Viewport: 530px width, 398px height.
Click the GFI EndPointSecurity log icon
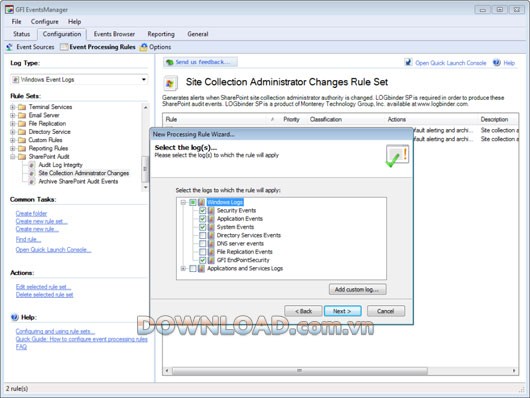coord(211,260)
